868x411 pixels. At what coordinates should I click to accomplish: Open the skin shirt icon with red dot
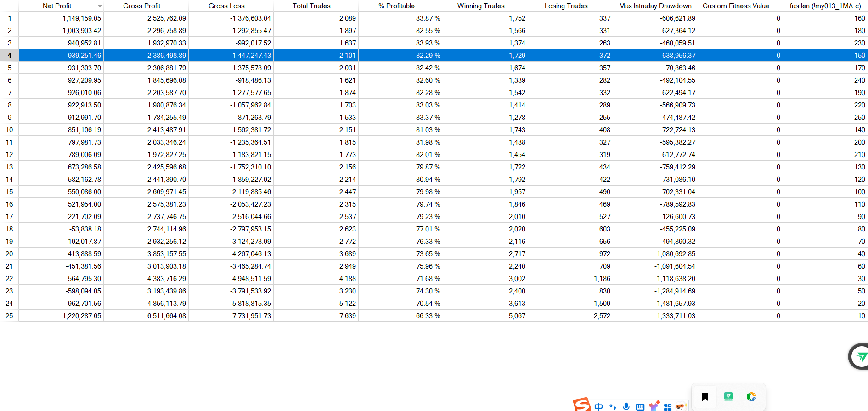pyautogui.click(x=654, y=406)
